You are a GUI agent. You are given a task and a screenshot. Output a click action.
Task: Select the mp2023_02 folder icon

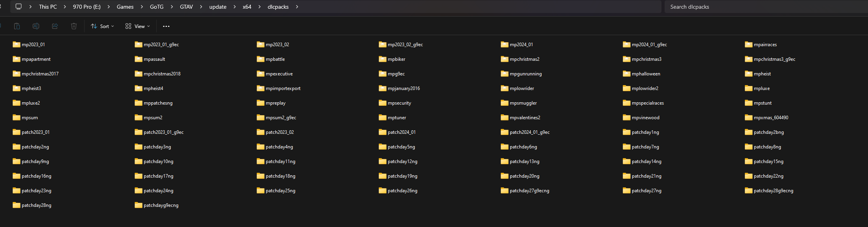(x=261, y=44)
